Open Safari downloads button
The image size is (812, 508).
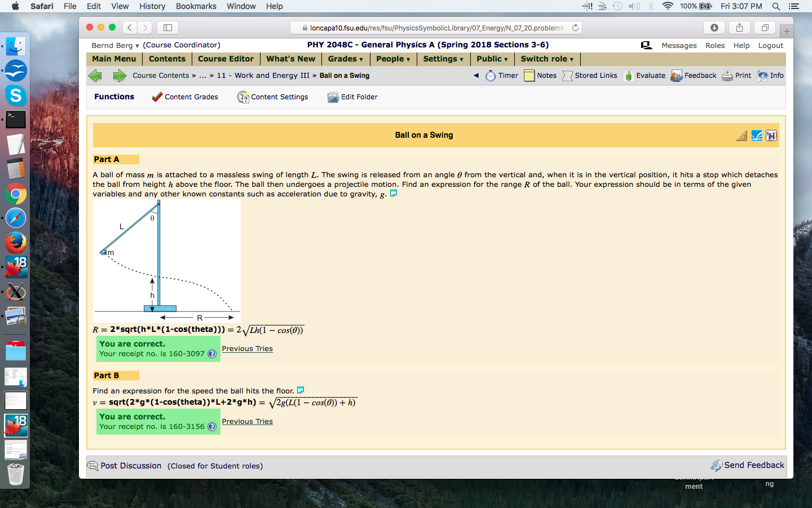[x=714, y=28]
